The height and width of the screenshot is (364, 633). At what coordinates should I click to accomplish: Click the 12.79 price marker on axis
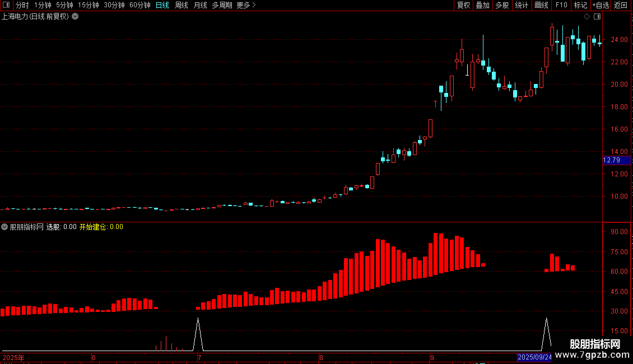point(616,160)
